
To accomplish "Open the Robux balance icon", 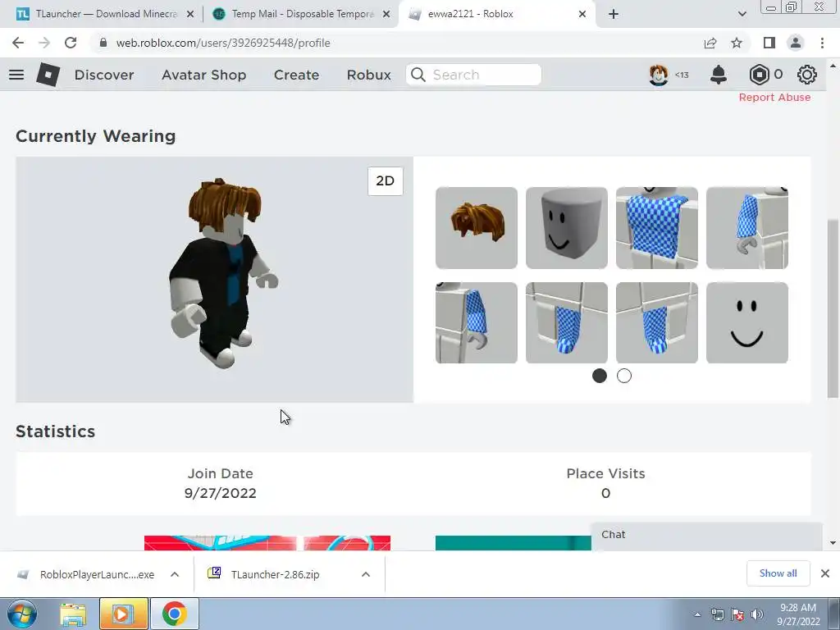I will pyautogui.click(x=759, y=75).
